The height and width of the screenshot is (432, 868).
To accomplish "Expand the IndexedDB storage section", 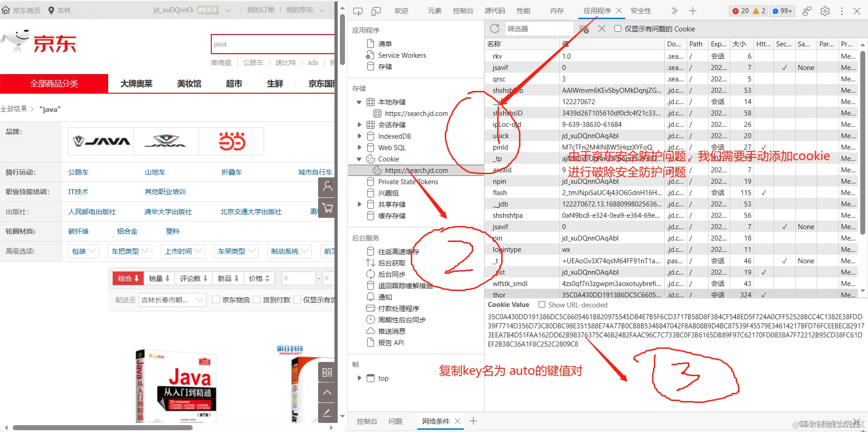I will pos(359,136).
